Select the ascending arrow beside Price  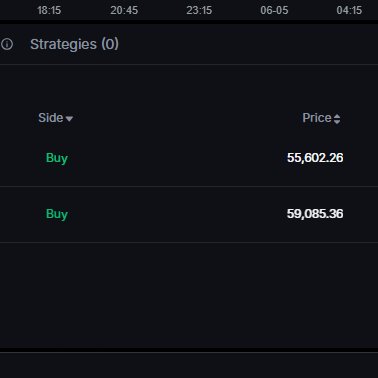tap(337, 116)
